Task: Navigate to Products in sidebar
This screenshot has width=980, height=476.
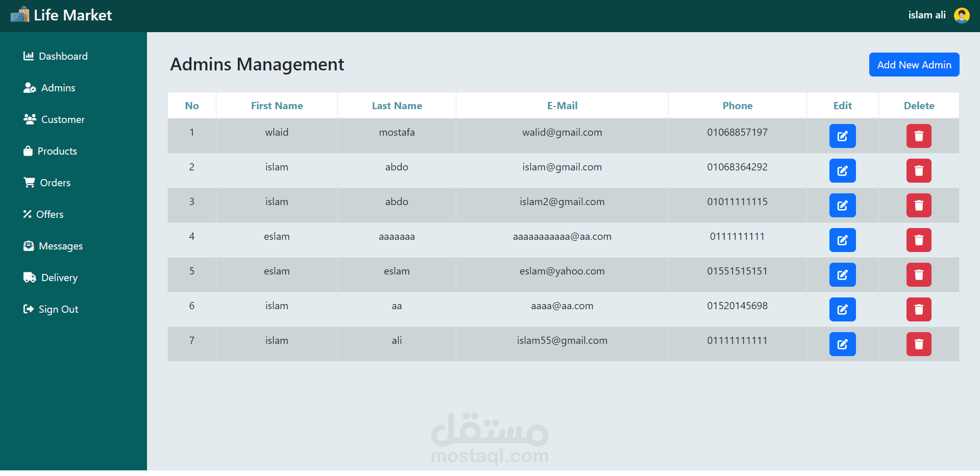Action: click(51, 151)
